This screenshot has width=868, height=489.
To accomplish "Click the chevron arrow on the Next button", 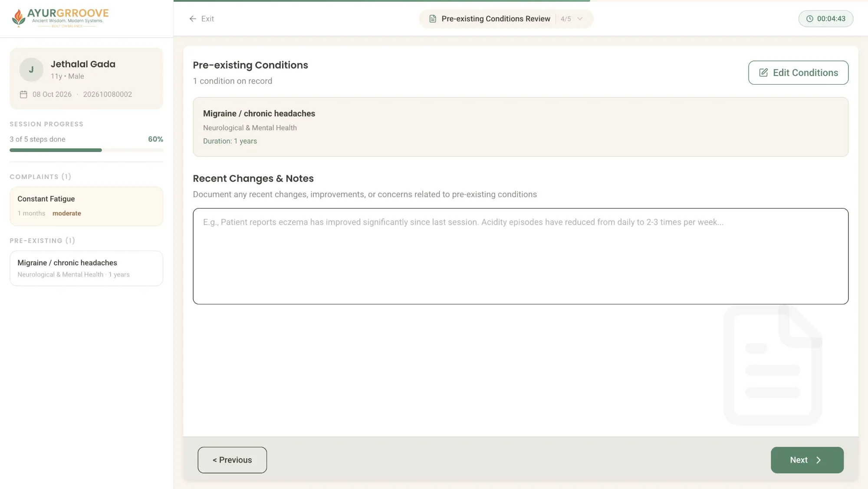I will 819,460.
